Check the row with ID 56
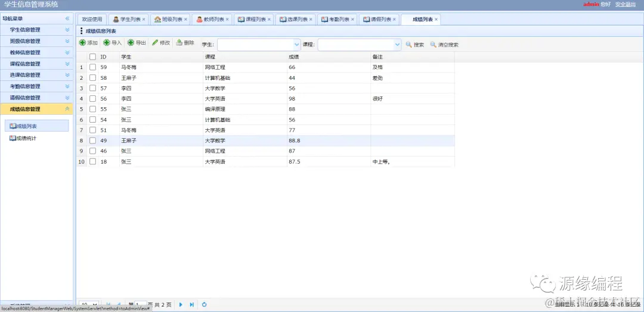Image resolution: width=644 pixels, height=312 pixels. (x=93, y=99)
